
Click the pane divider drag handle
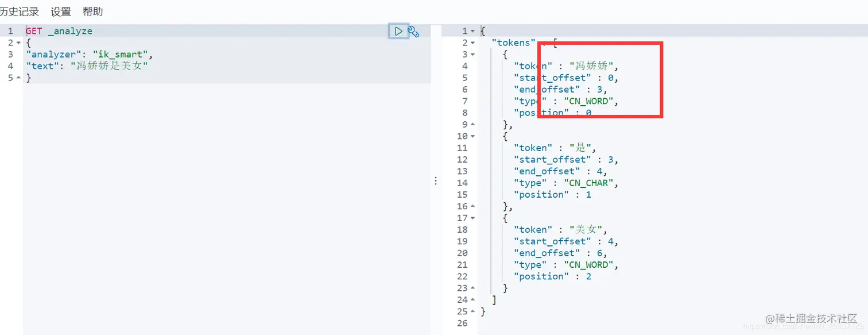point(436,180)
